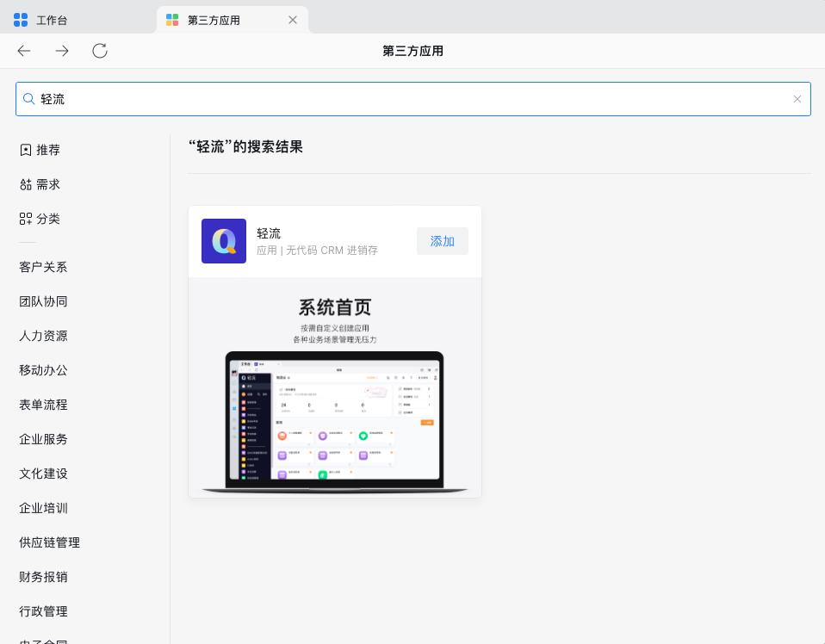Close the 第三方应用 tab
Screen dimensions: 825x644
[x=293, y=20]
